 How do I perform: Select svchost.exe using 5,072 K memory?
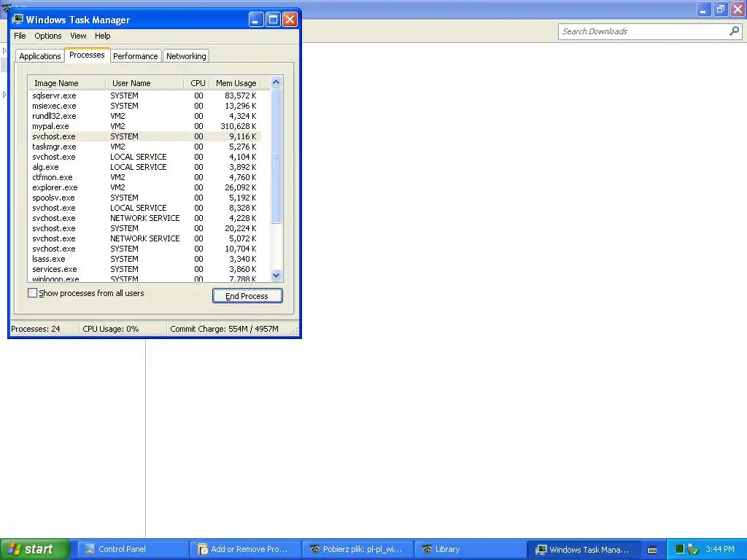[145, 238]
